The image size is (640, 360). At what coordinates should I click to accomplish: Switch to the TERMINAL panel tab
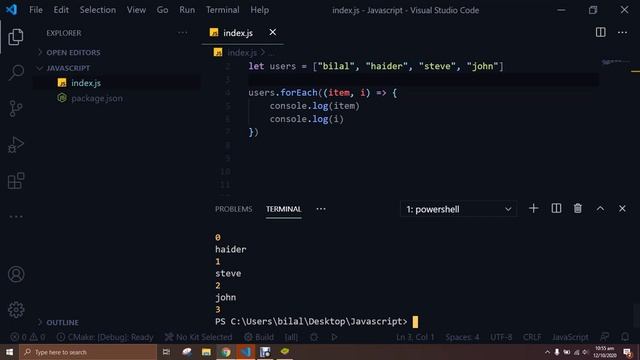point(284,209)
